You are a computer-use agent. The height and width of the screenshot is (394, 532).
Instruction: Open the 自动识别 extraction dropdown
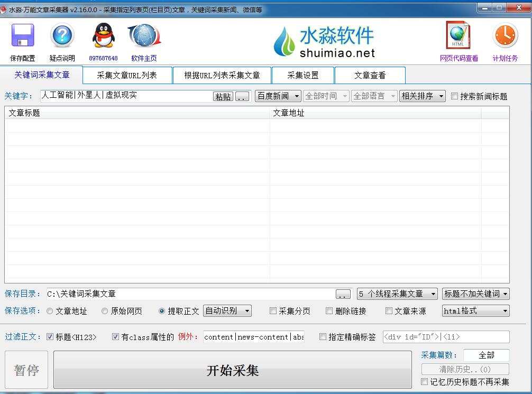(x=227, y=311)
